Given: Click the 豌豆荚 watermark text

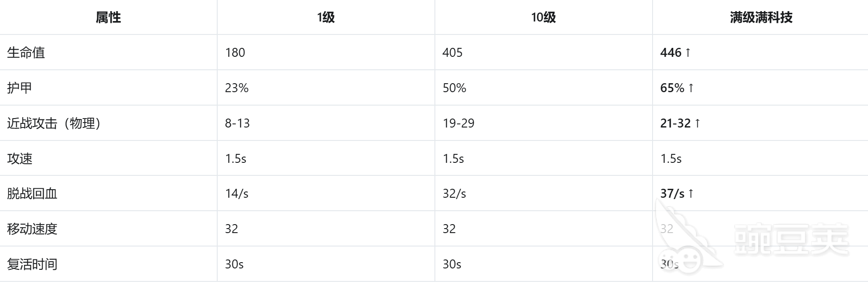Looking at the screenshot, I should pos(792,239).
